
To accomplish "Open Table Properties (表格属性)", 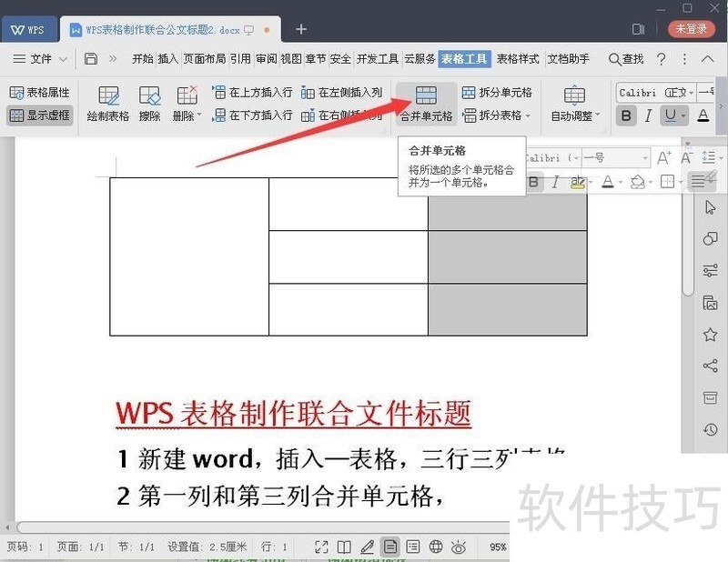I will pos(39,93).
